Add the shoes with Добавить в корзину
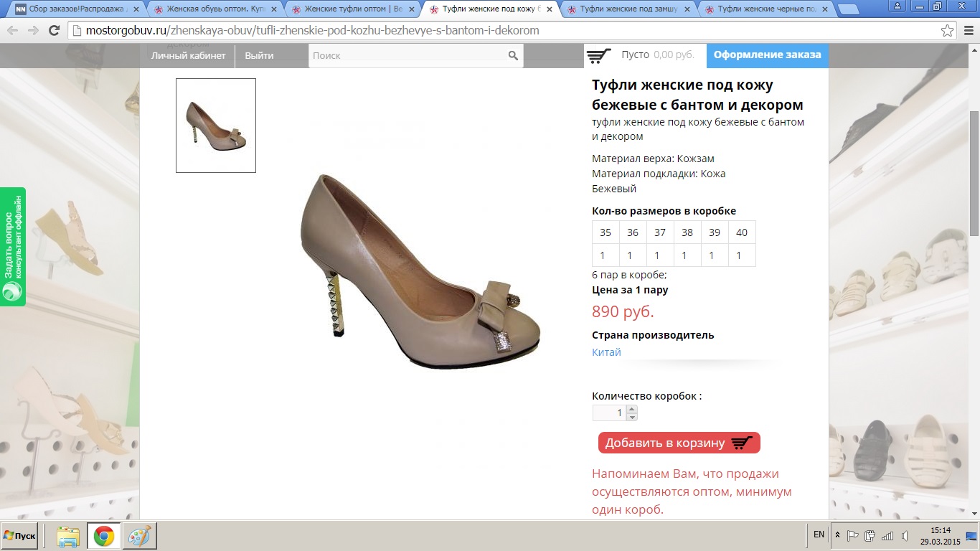980x551 pixels. 679,443
